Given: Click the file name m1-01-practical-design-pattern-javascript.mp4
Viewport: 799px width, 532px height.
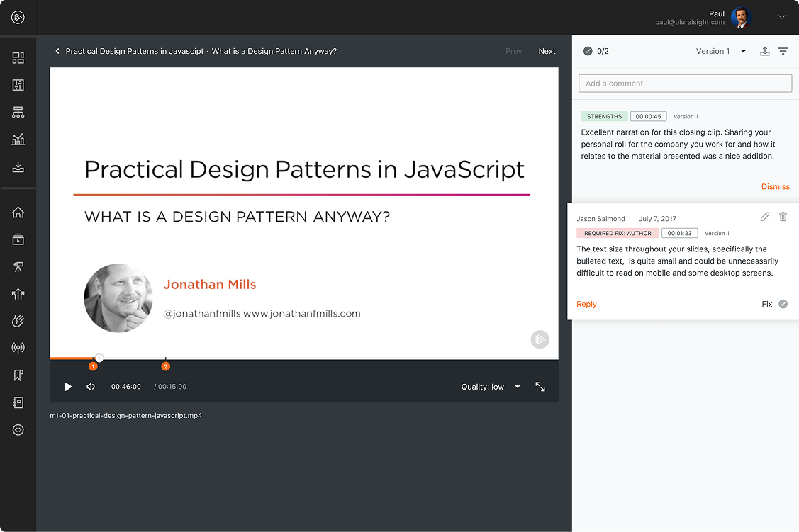Looking at the screenshot, I should click(x=126, y=416).
